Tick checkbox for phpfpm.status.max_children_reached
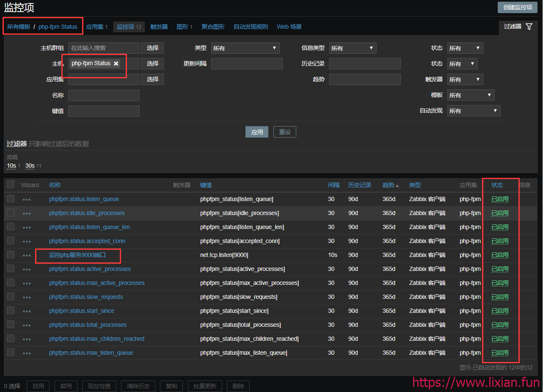 tap(11, 338)
